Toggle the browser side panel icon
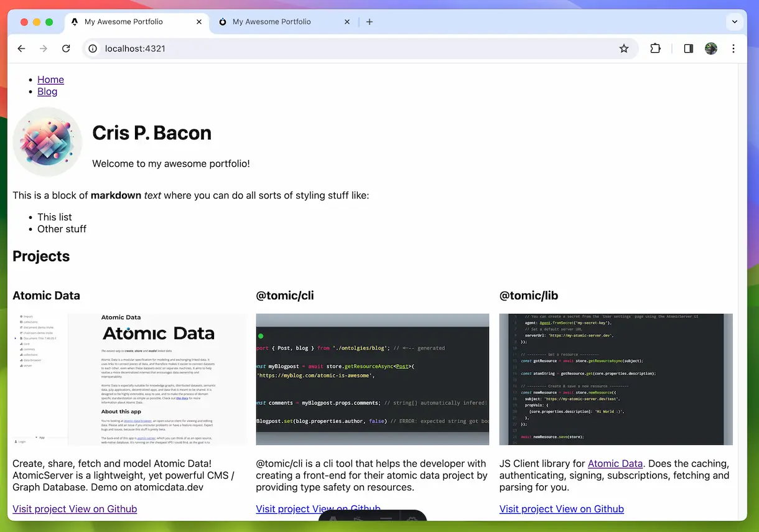The height and width of the screenshot is (532, 759). coord(689,49)
